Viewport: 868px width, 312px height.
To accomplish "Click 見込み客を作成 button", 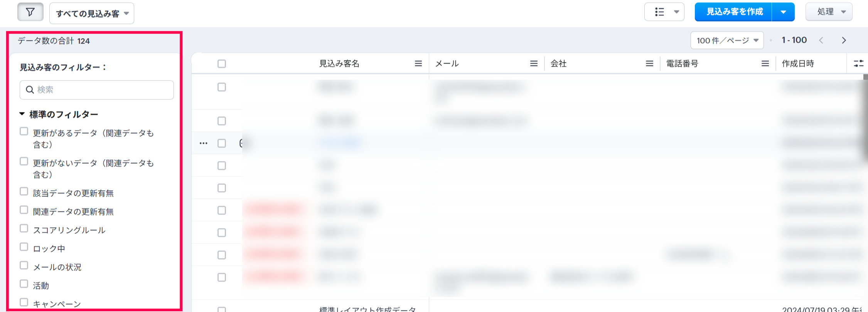I will (734, 12).
